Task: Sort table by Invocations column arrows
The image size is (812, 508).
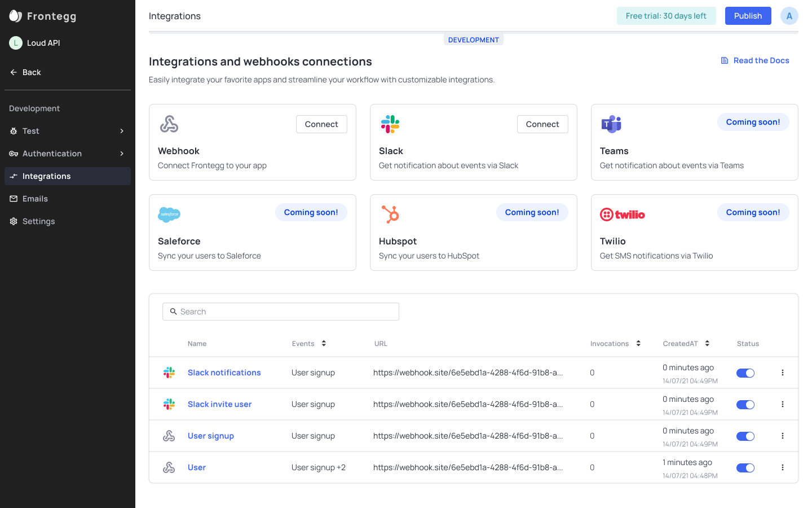Action: (638, 343)
